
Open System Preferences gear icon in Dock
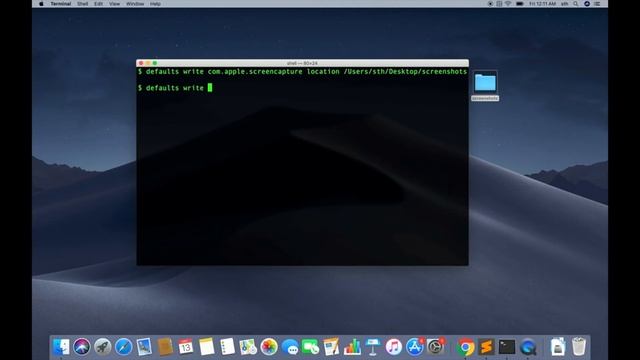click(x=436, y=347)
